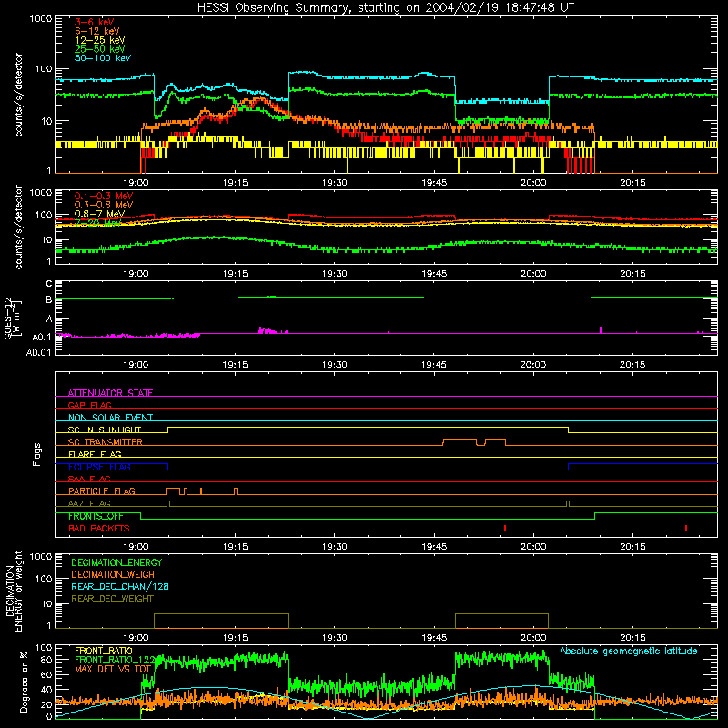
Task: Click the FLARE_FLAG label
Action: coord(95,454)
